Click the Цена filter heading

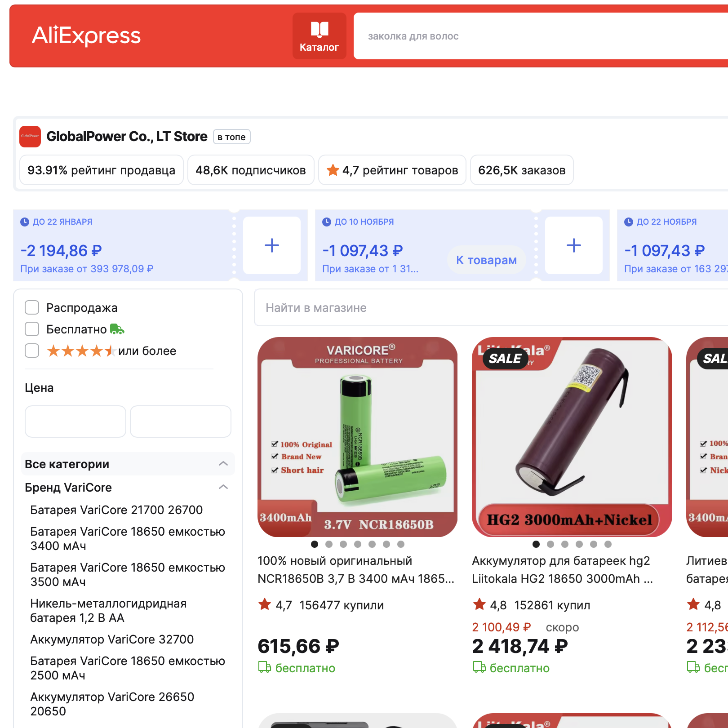coord(39,388)
